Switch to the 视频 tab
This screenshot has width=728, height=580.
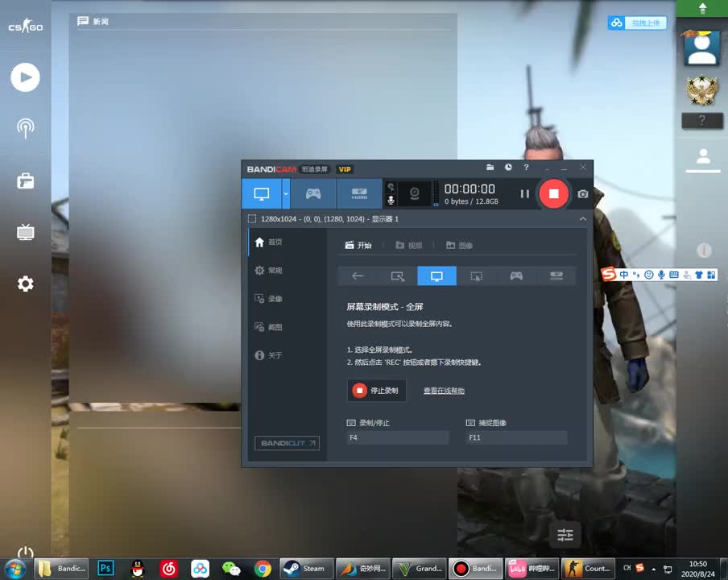409,245
